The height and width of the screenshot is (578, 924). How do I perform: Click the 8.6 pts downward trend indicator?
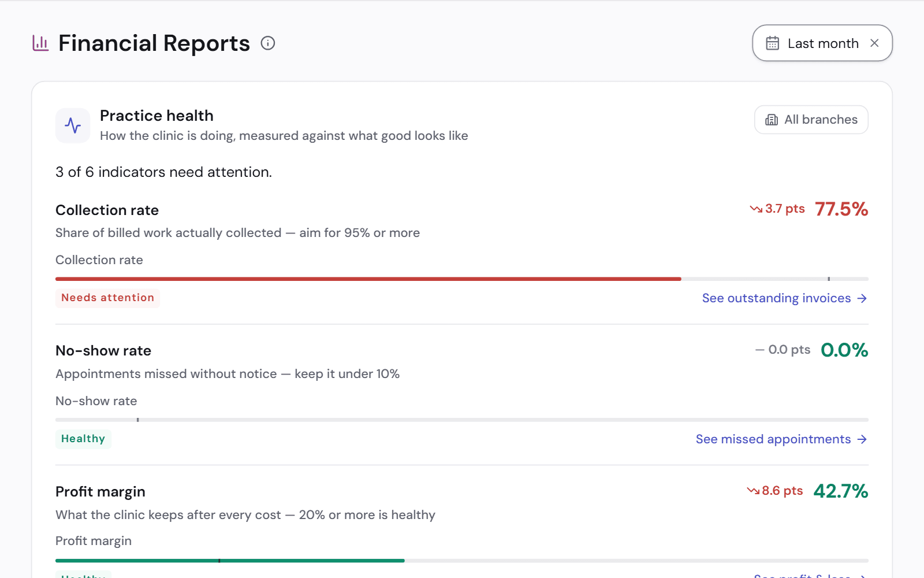pos(775,491)
